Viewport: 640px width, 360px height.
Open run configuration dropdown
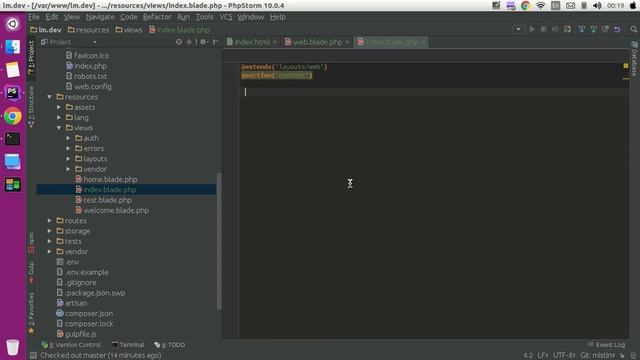(519, 29)
